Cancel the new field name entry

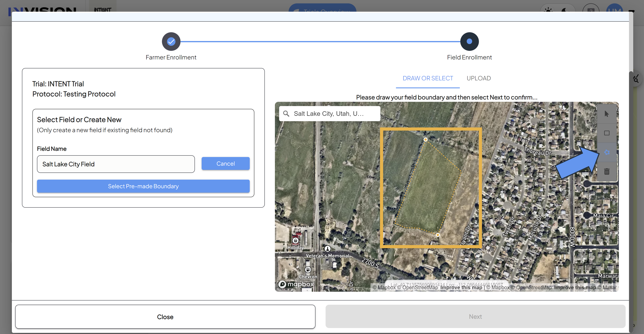[x=225, y=164]
